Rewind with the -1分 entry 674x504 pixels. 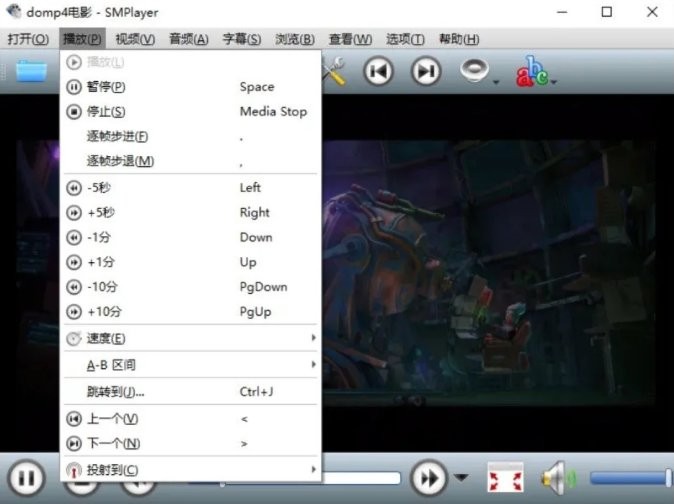[190, 237]
